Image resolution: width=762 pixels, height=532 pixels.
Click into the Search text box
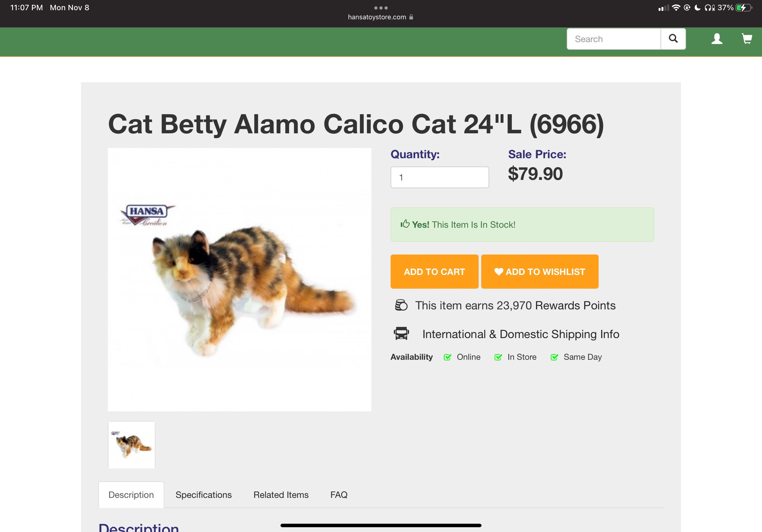(613, 39)
